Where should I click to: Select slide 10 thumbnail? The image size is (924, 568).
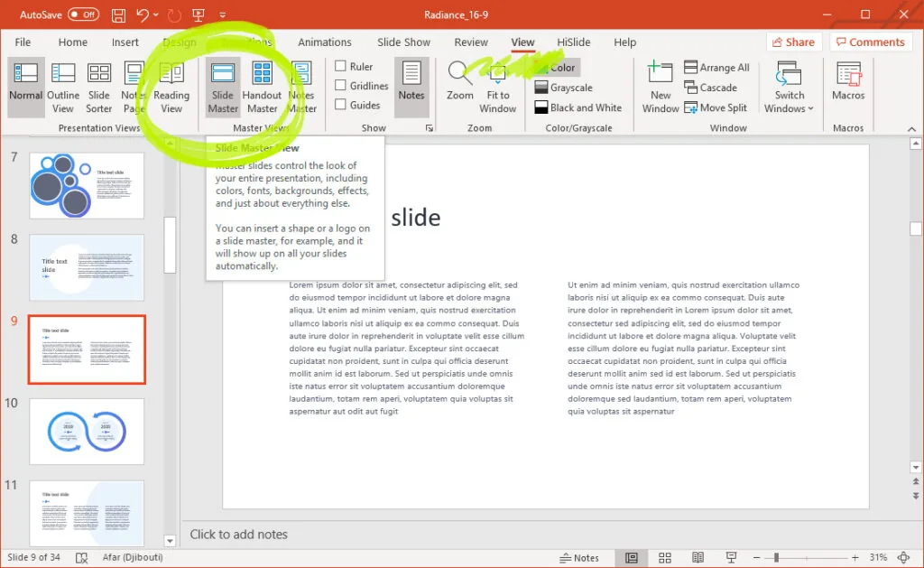pyautogui.click(x=87, y=431)
